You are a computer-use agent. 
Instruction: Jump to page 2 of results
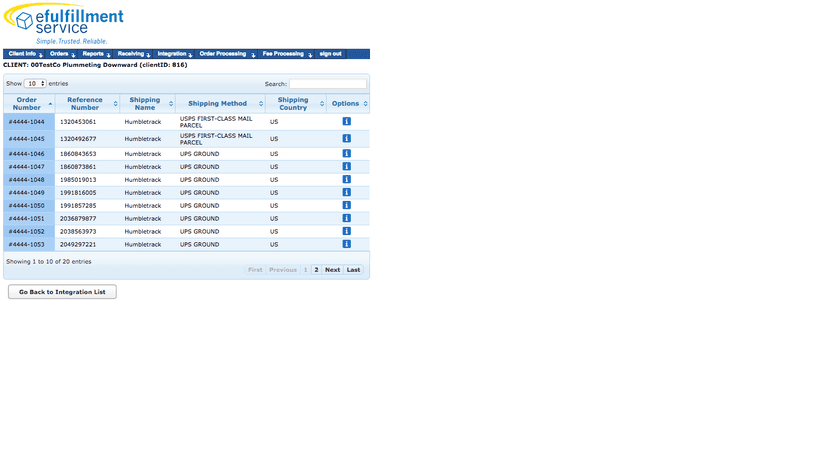316,269
